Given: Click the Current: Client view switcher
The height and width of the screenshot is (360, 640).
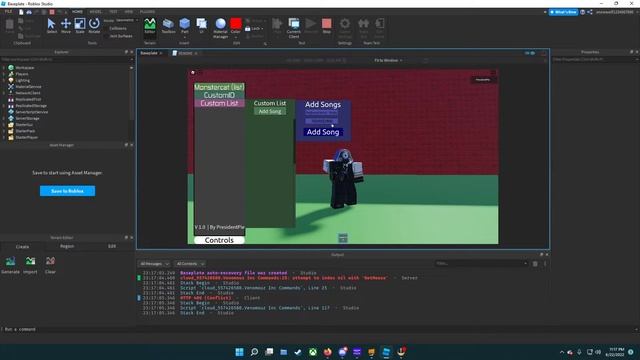Looking at the screenshot, I should [x=294, y=28].
